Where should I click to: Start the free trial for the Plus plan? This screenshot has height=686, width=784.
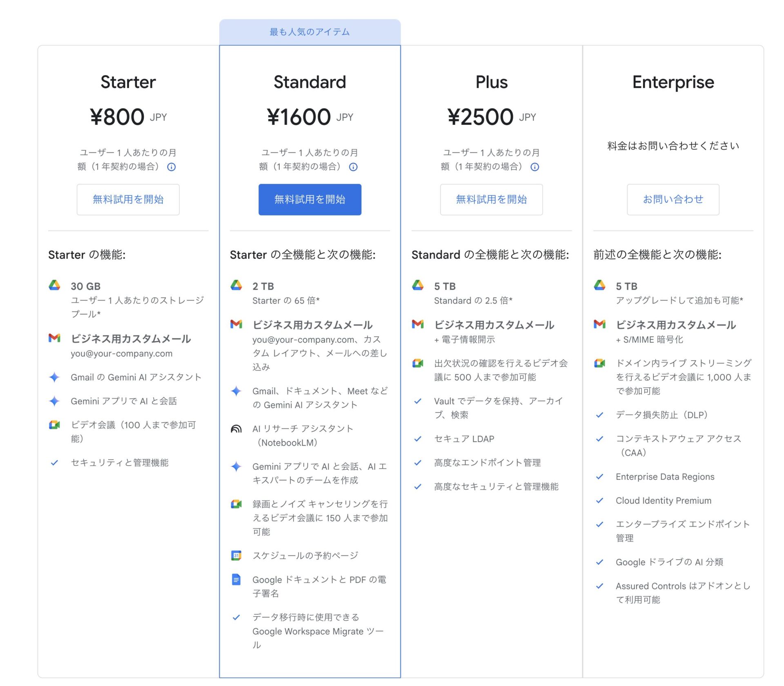point(491,200)
